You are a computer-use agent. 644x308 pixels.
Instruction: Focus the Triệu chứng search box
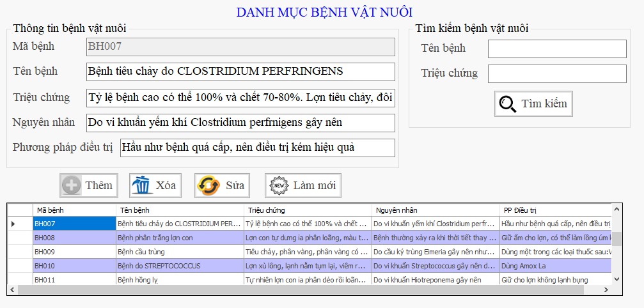557,74
